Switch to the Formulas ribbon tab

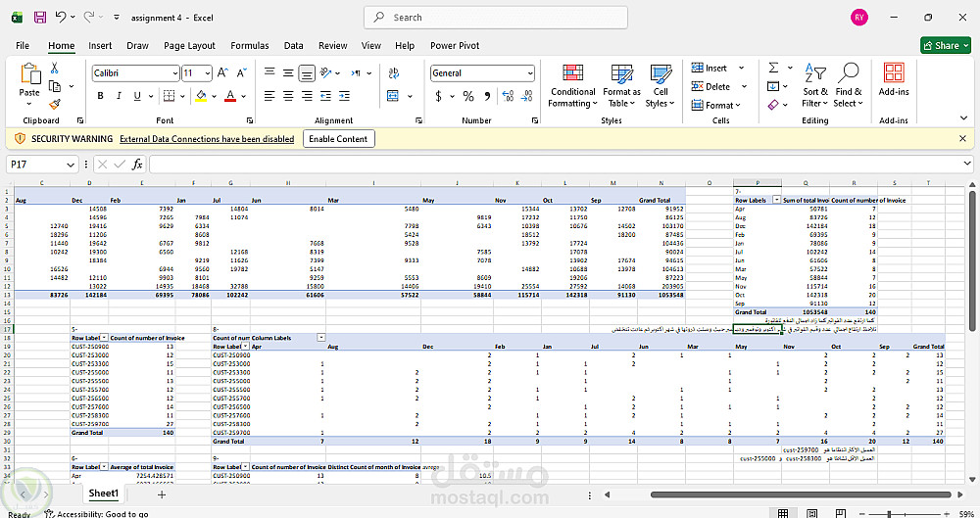249,45
